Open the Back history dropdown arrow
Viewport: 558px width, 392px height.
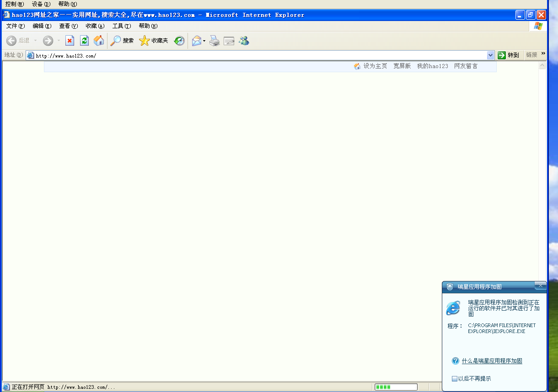click(35, 41)
